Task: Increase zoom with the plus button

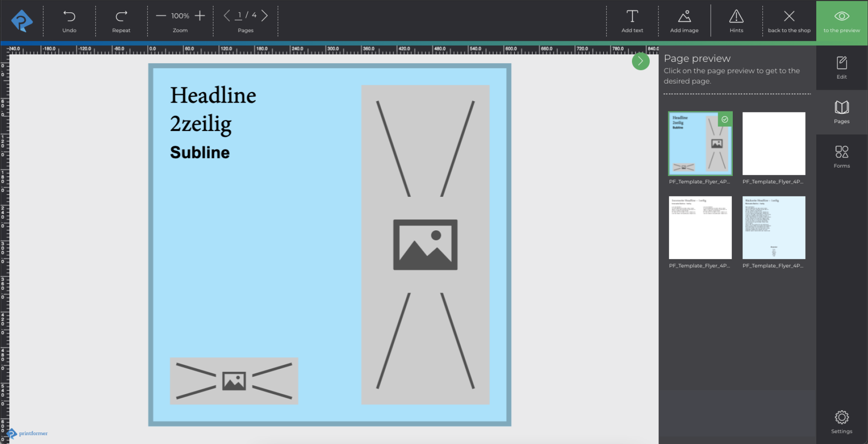Action: click(200, 16)
